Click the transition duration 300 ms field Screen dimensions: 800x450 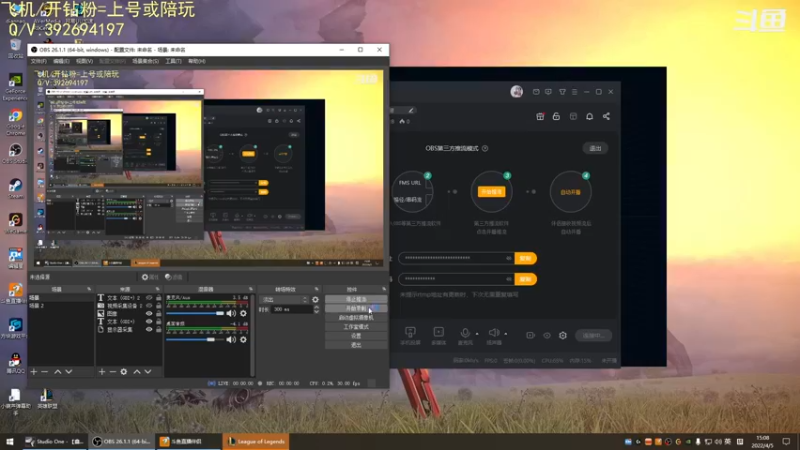point(292,310)
